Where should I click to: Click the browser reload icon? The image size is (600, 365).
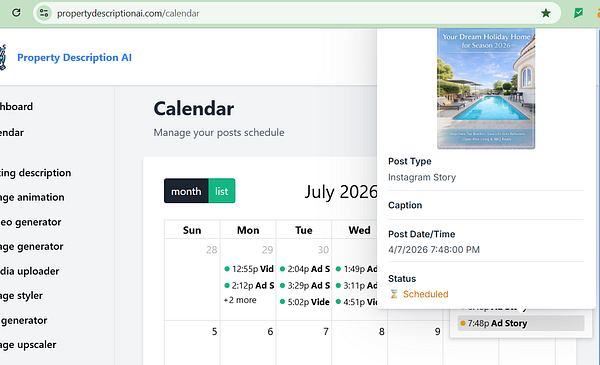(16, 13)
